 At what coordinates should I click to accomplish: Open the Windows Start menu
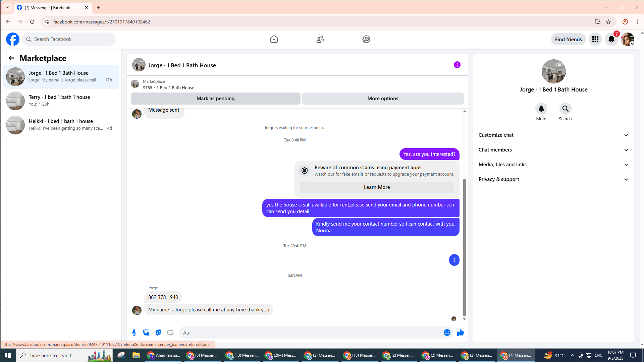tap(8, 355)
